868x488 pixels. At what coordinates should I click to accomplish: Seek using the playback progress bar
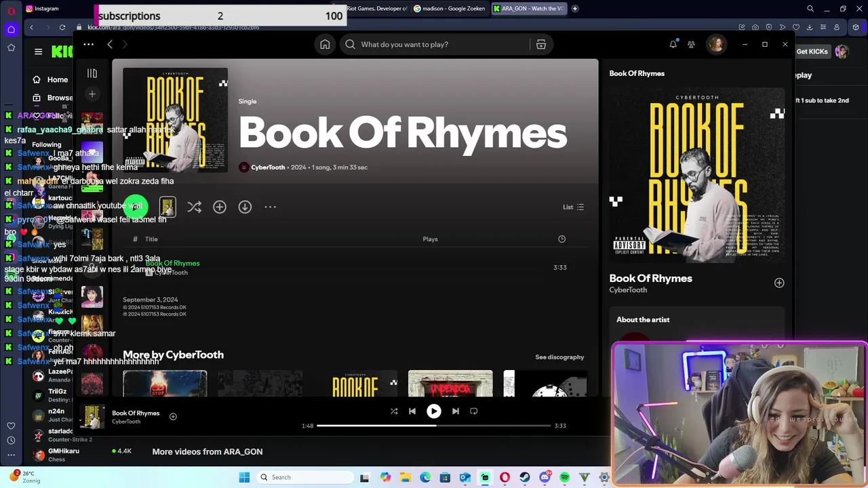click(434, 426)
